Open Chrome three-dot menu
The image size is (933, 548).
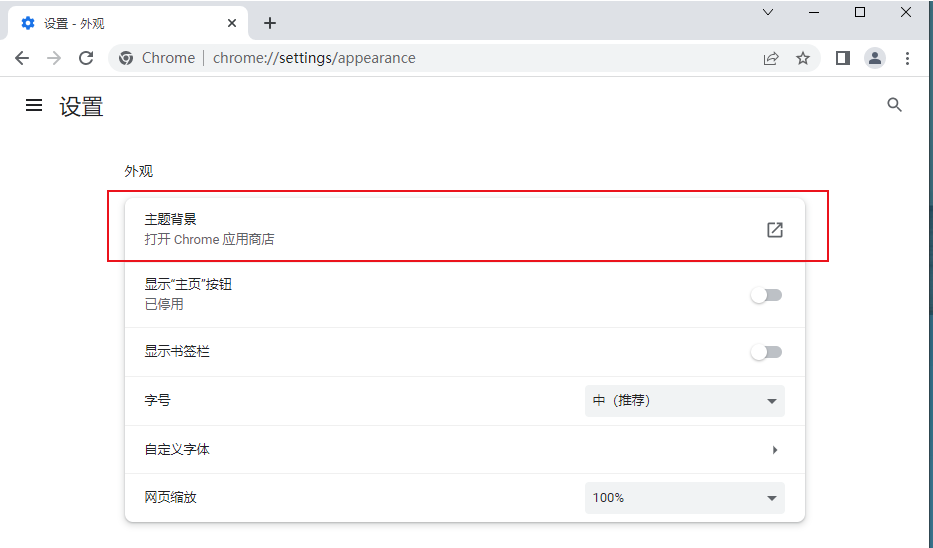[907, 58]
